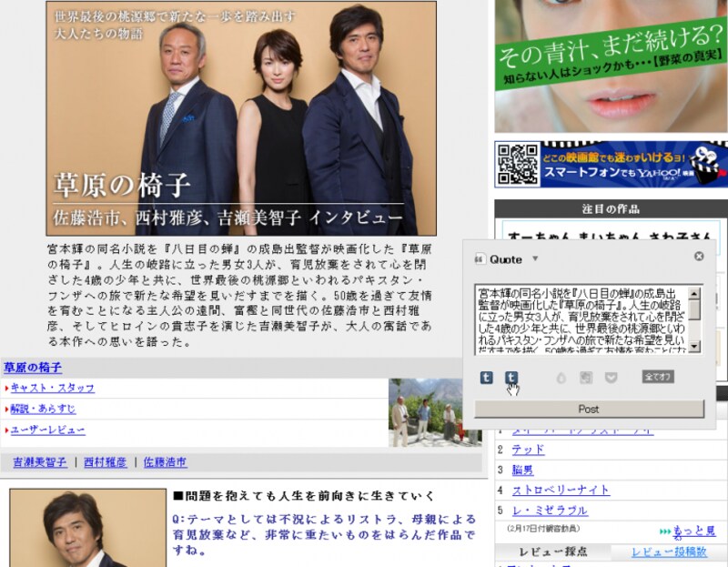Open the 佐藤浩市 actor link

coord(166,462)
